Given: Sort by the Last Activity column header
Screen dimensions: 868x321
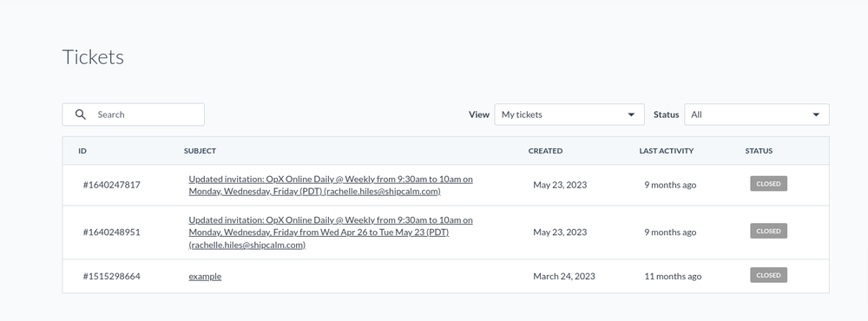Looking at the screenshot, I should [x=666, y=151].
